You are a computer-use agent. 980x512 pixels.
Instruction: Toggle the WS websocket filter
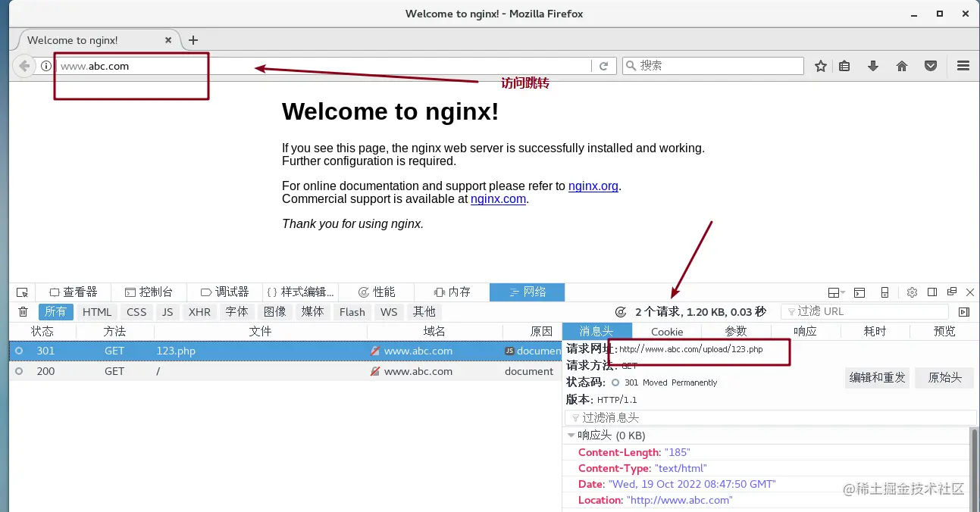(x=389, y=311)
